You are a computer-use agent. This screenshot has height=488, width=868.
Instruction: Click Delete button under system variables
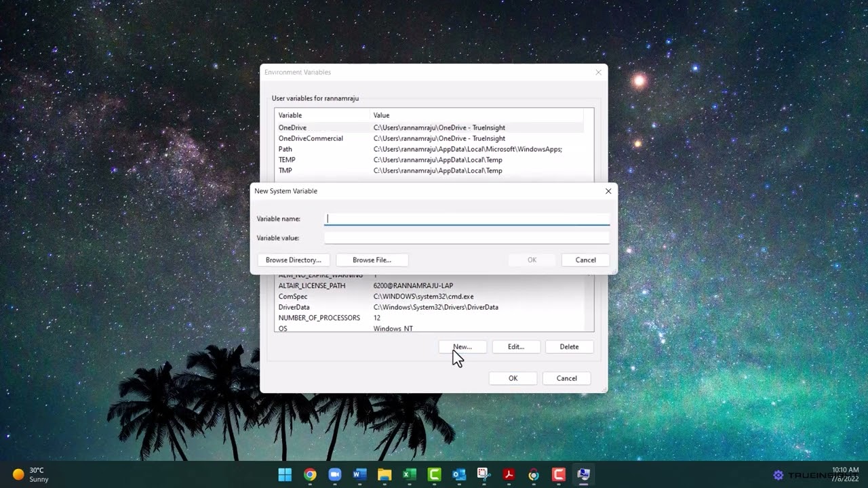point(569,347)
